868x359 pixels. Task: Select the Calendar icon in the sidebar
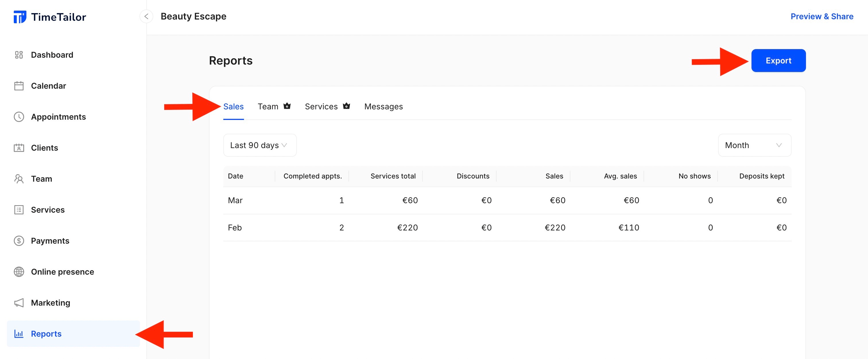pyautogui.click(x=19, y=86)
